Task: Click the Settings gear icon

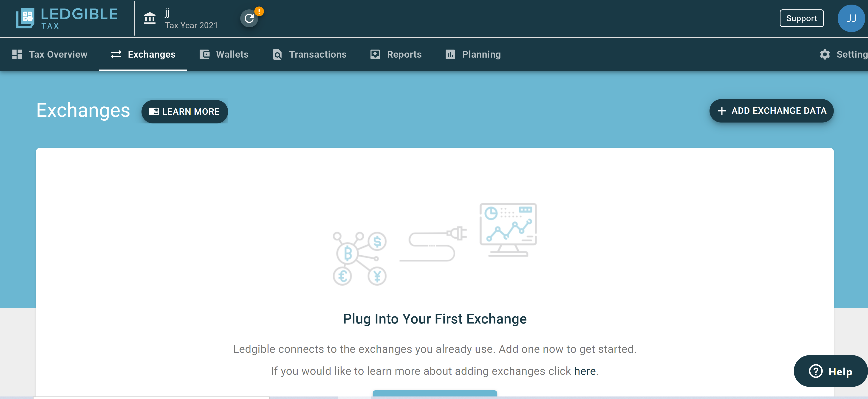Action: click(x=825, y=54)
